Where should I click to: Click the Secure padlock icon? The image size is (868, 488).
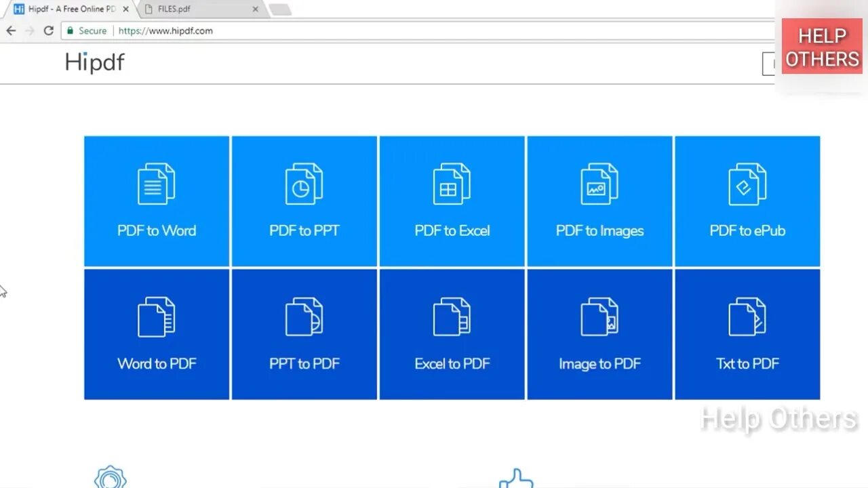(x=70, y=30)
